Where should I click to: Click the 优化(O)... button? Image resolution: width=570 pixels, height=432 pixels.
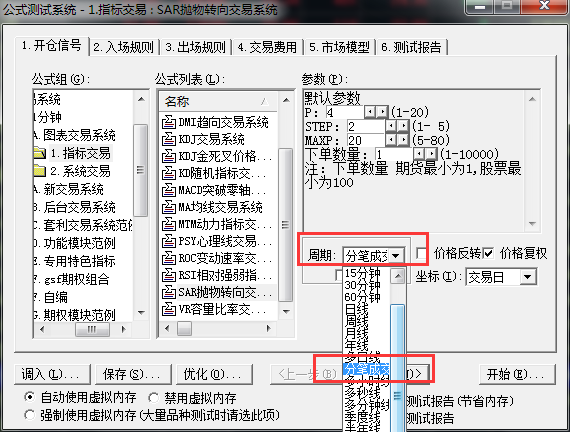coord(214,374)
